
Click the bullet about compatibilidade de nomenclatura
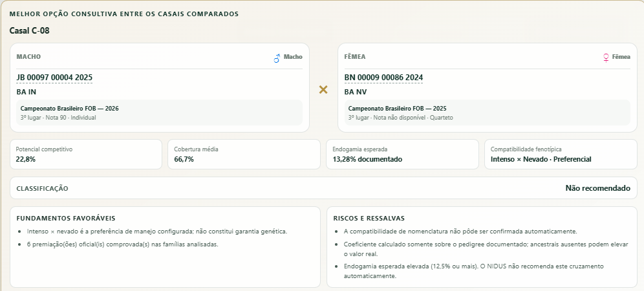pyautogui.click(x=460, y=232)
